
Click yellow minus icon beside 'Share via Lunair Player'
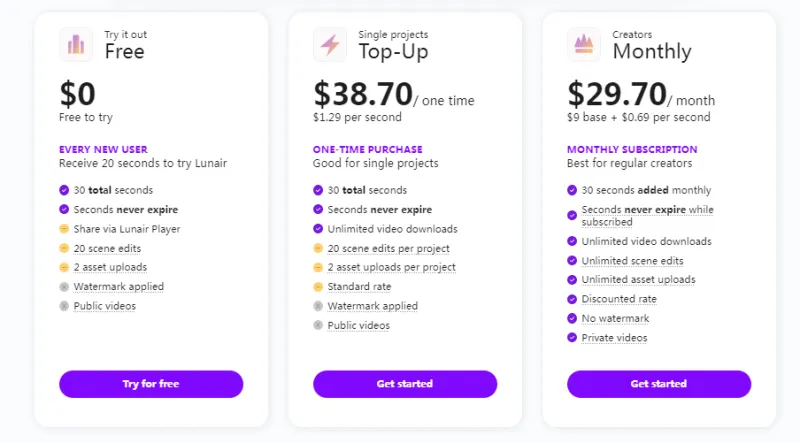tap(64, 229)
